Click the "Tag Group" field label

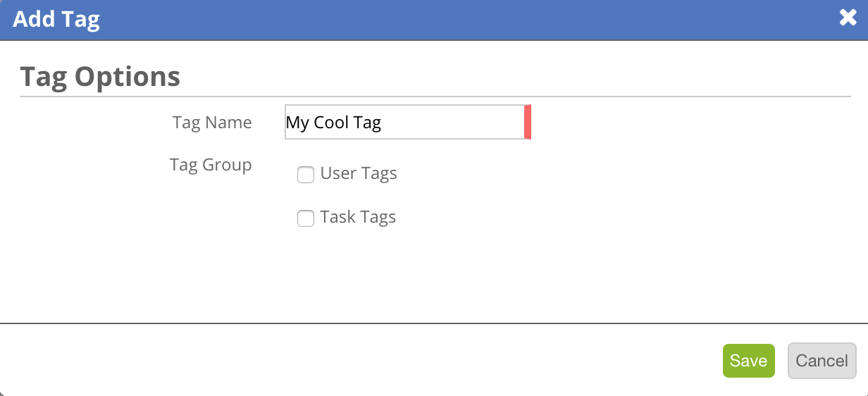[x=211, y=166]
